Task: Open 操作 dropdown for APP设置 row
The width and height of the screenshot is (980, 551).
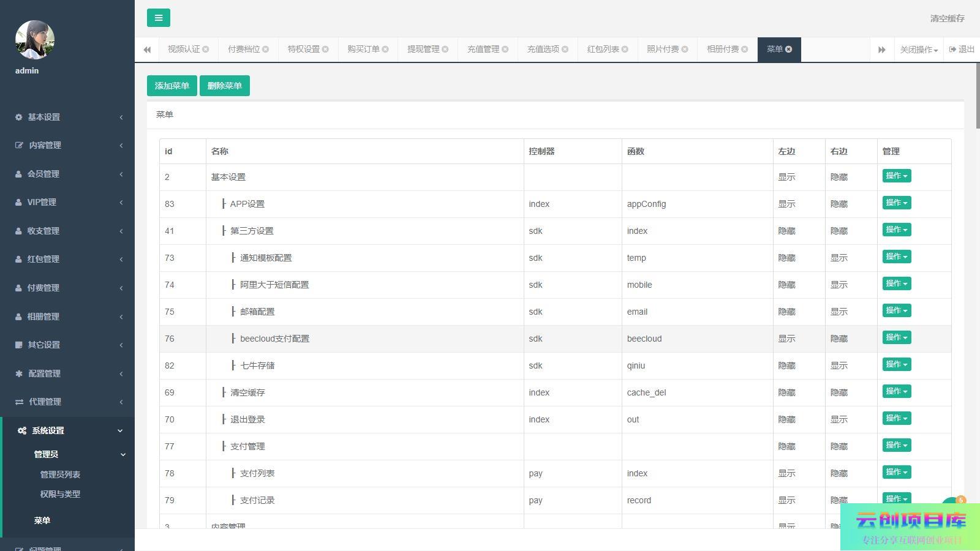Action: 896,203
